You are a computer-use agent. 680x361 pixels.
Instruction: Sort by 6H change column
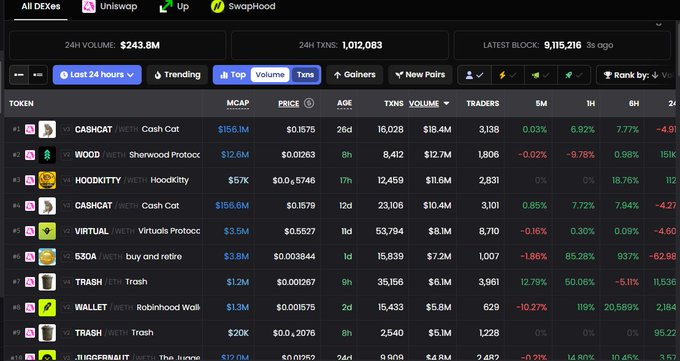click(x=634, y=103)
